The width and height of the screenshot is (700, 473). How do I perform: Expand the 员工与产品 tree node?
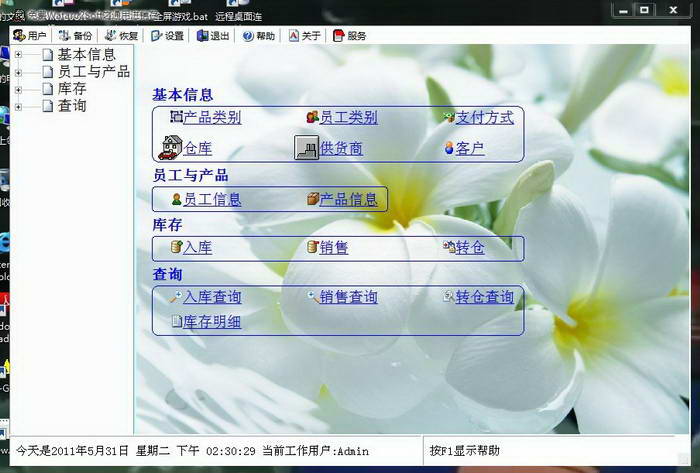click(x=18, y=72)
